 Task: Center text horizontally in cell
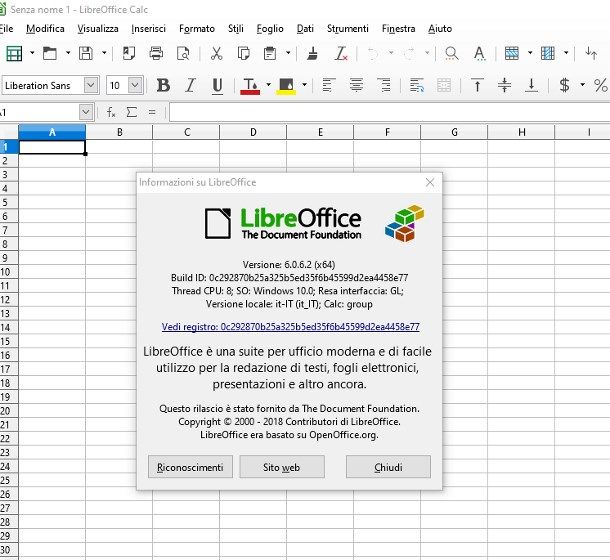point(356,85)
